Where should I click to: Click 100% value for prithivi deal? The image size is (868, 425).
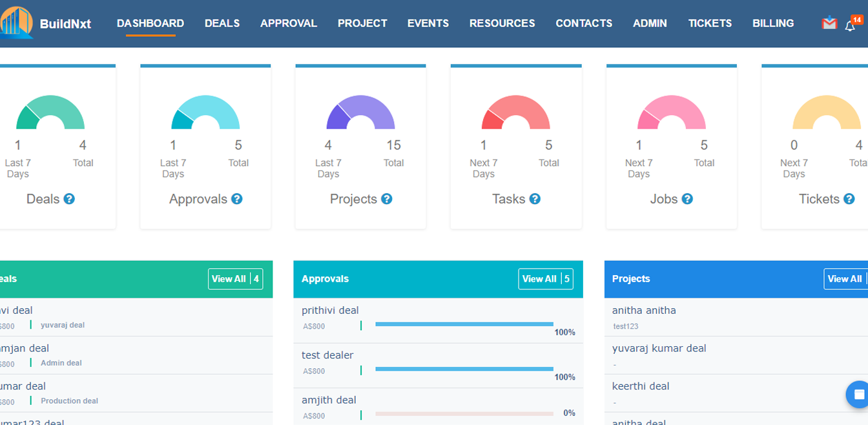[564, 333]
